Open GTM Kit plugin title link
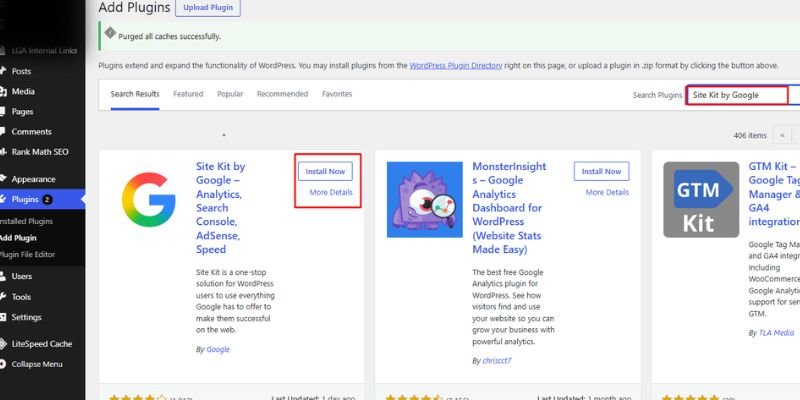The width and height of the screenshot is (800, 400). (x=774, y=194)
